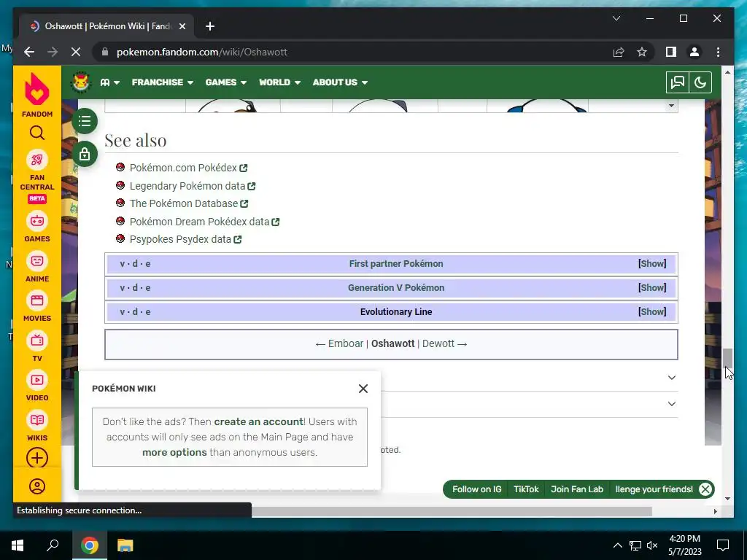
Task: Open Chrome side panel icon
Action: point(671,52)
